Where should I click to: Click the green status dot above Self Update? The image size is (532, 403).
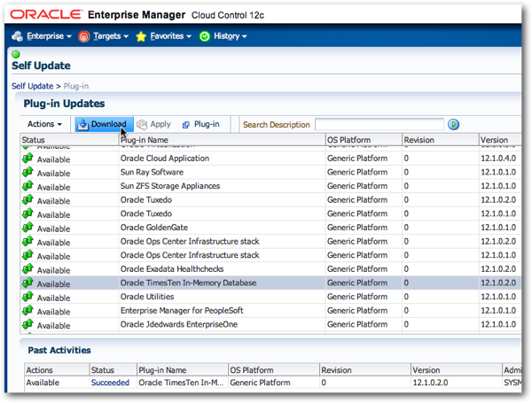tap(16, 54)
